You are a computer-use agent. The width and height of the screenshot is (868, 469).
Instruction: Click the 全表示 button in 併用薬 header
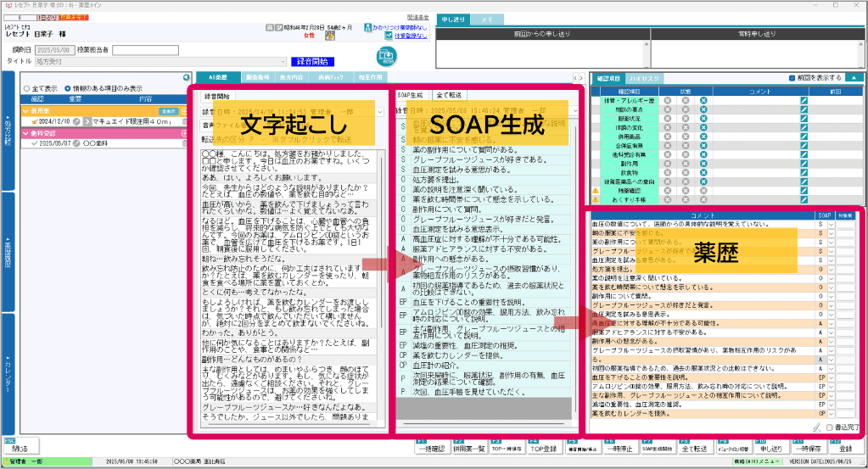168,111
